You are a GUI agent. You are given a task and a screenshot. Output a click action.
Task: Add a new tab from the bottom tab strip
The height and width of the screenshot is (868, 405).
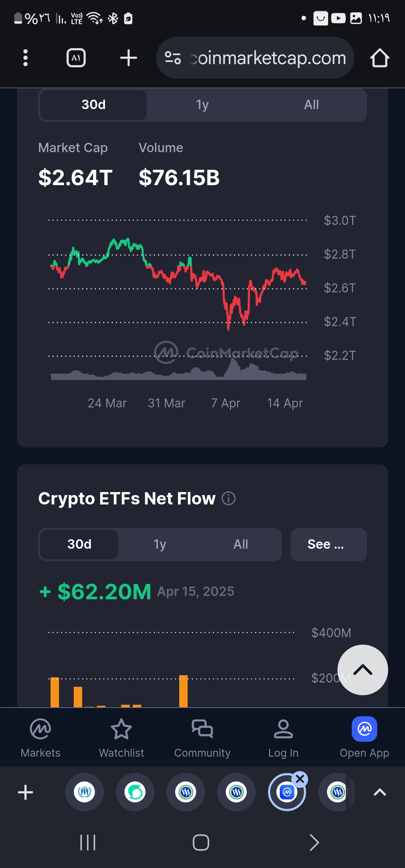click(25, 792)
